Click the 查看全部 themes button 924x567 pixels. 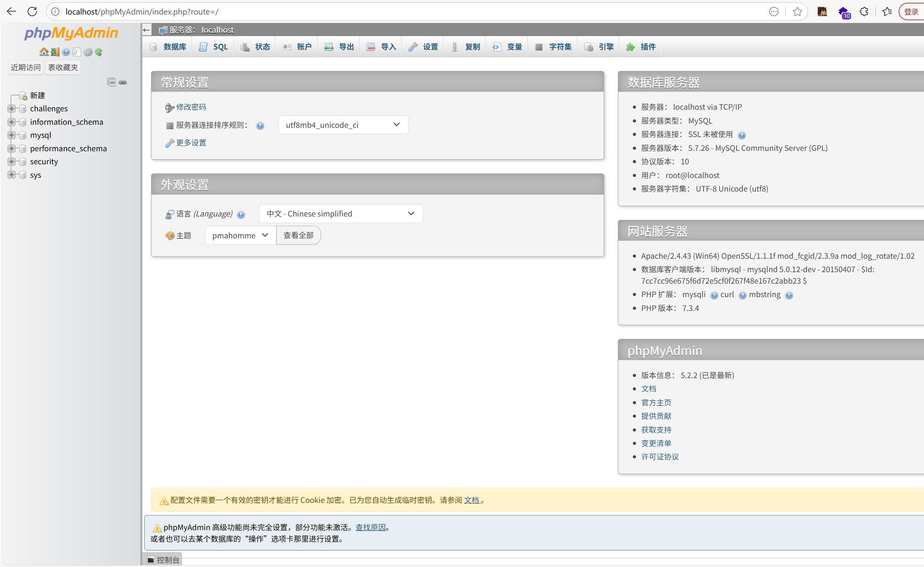tap(298, 235)
